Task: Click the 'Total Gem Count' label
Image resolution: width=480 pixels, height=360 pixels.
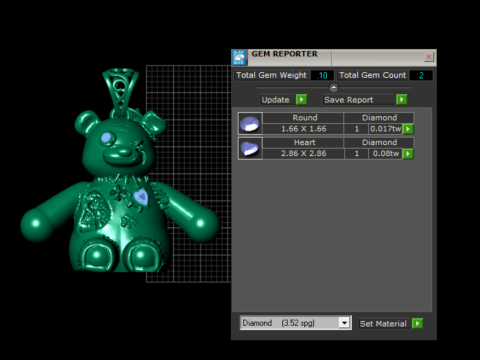Action: 372,75
